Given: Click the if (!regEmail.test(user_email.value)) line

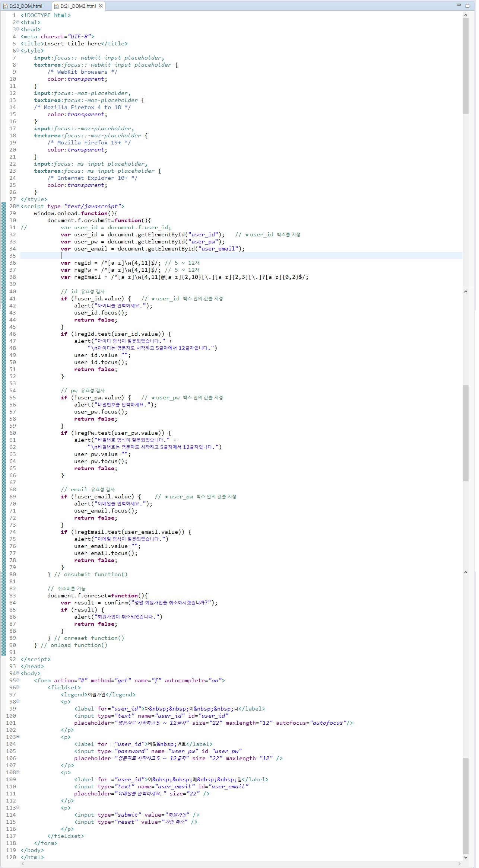Looking at the screenshot, I should [126, 532].
